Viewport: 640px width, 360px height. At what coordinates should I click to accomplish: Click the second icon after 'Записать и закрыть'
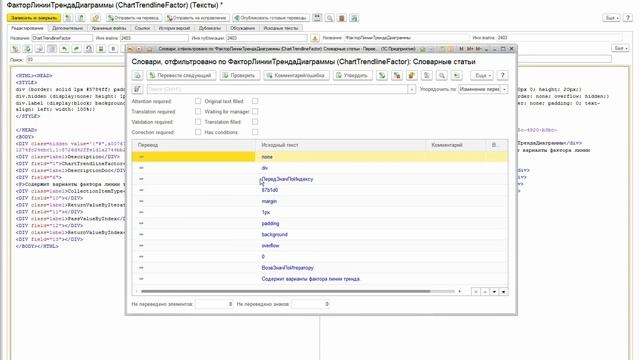(81, 18)
